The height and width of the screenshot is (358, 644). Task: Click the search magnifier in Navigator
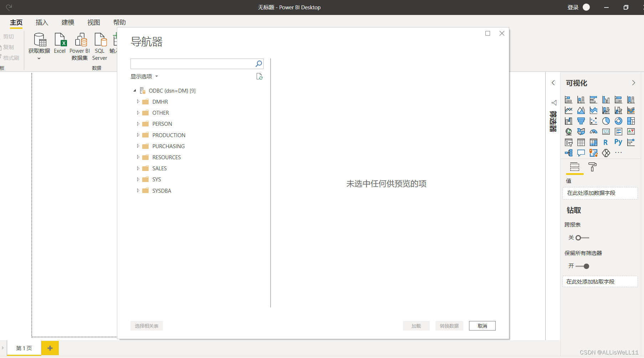pos(259,64)
